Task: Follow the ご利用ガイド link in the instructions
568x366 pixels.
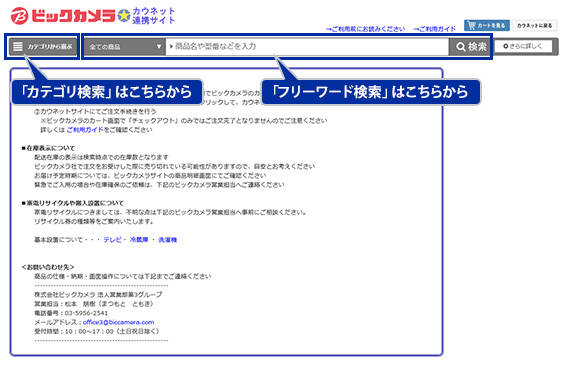Action: click(x=85, y=130)
